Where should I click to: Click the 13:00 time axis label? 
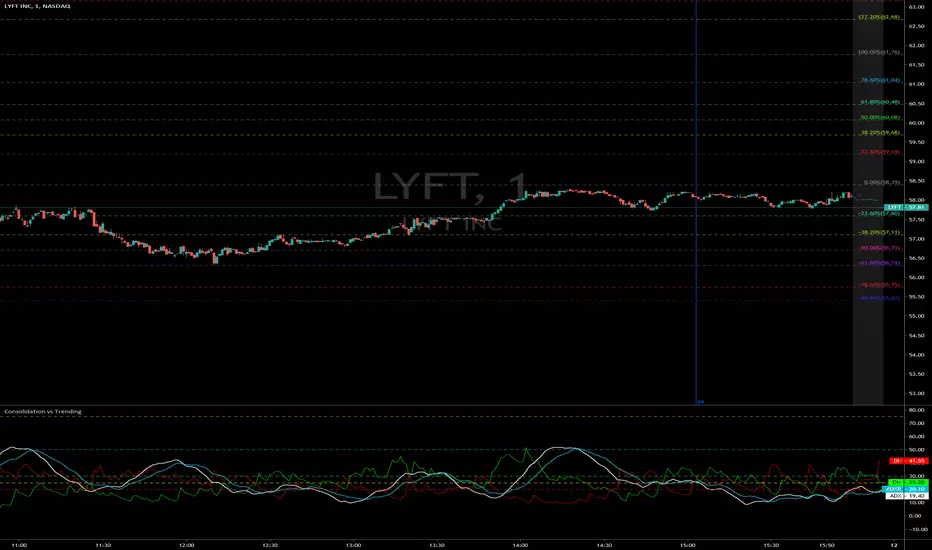click(x=354, y=545)
